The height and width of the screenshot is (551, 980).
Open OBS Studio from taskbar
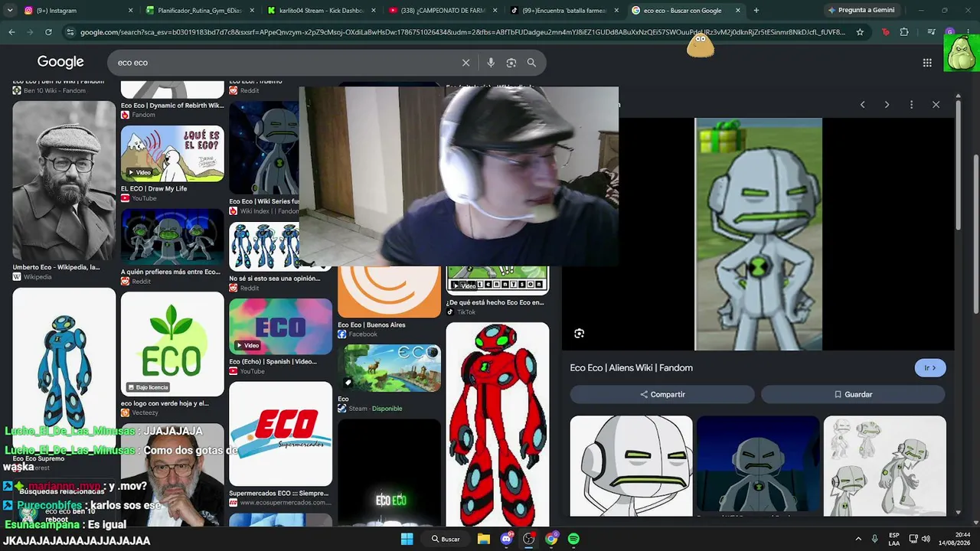528,539
